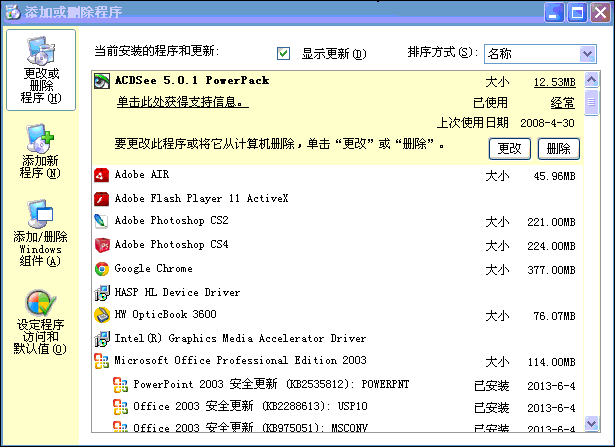The height and width of the screenshot is (447, 615).
Task: Select the Google Chrome entry
Action: 338,269
